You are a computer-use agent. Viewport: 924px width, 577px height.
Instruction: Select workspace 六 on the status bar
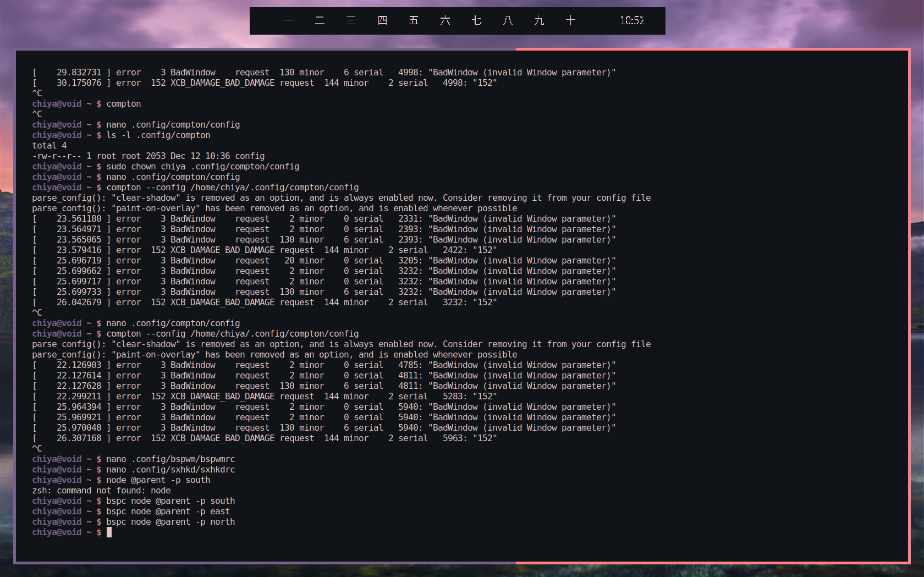point(445,20)
